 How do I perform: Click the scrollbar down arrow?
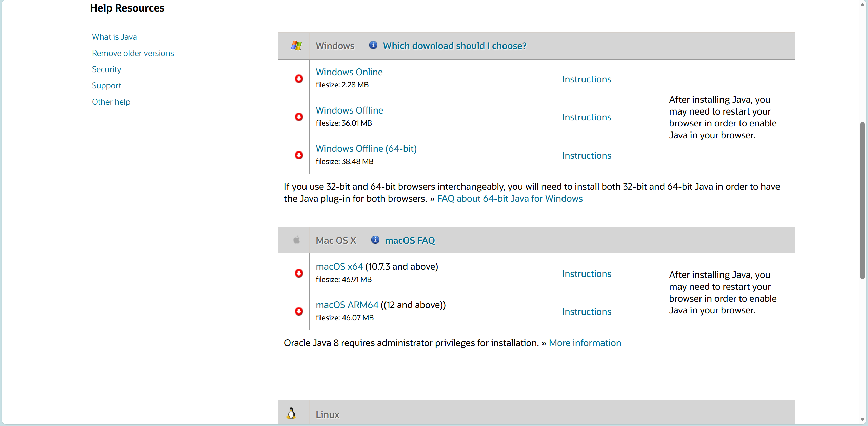click(862, 420)
